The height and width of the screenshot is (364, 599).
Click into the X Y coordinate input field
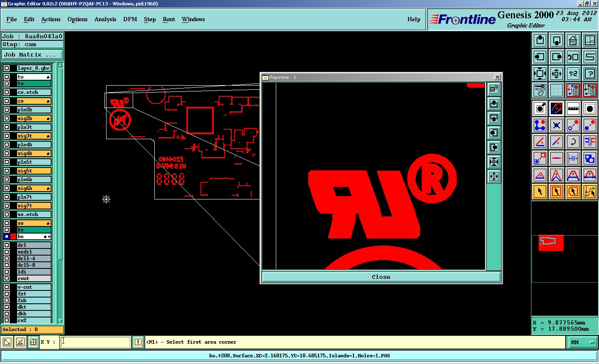point(96,342)
